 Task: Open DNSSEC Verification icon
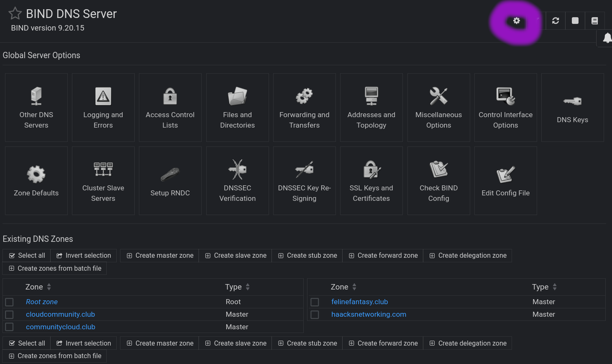coord(237,169)
